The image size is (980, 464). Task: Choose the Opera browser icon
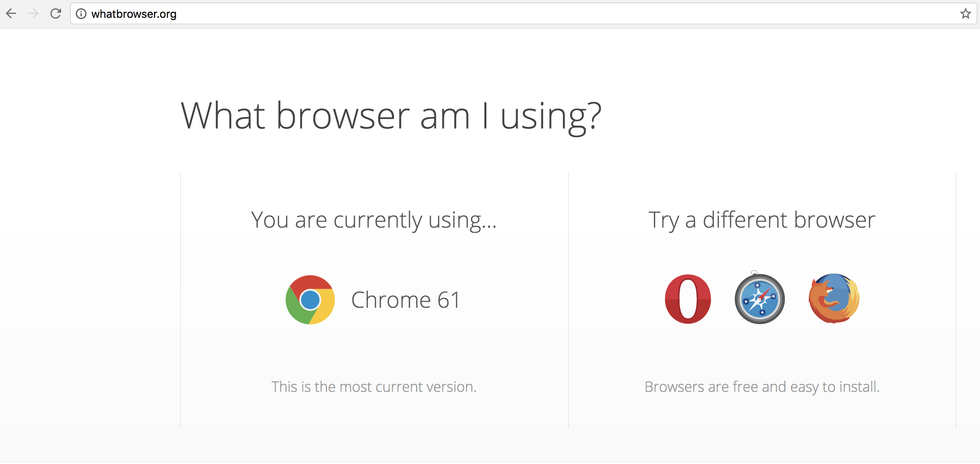(688, 299)
